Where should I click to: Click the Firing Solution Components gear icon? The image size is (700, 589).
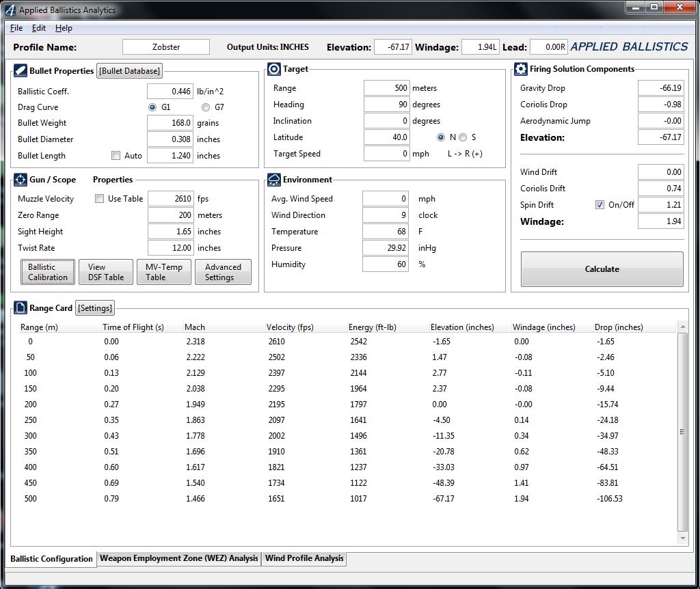coord(520,69)
